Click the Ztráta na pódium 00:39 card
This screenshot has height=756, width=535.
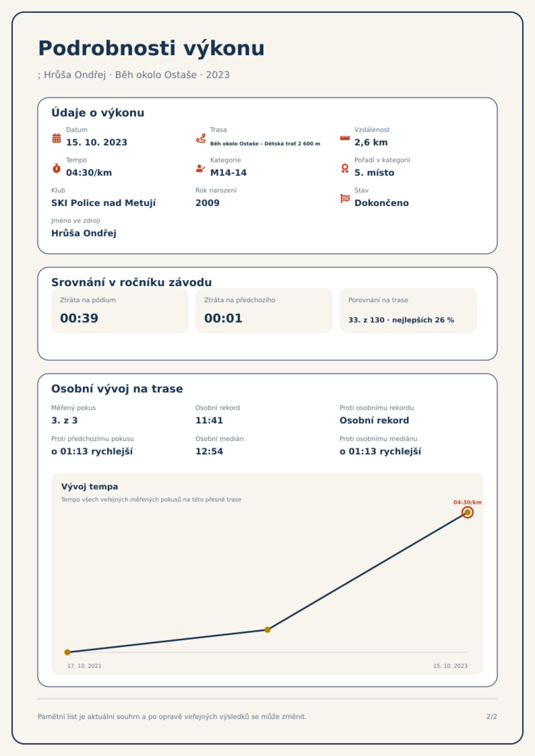click(x=120, y=311)
